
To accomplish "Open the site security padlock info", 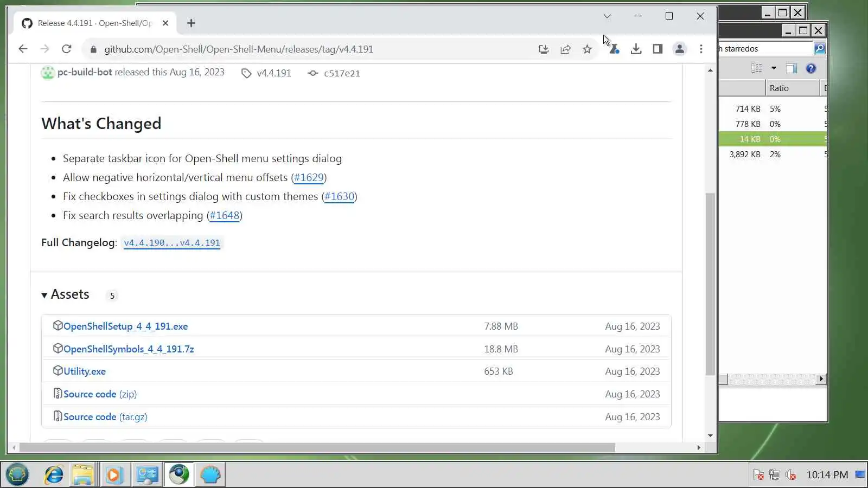I will click(93, 49).
